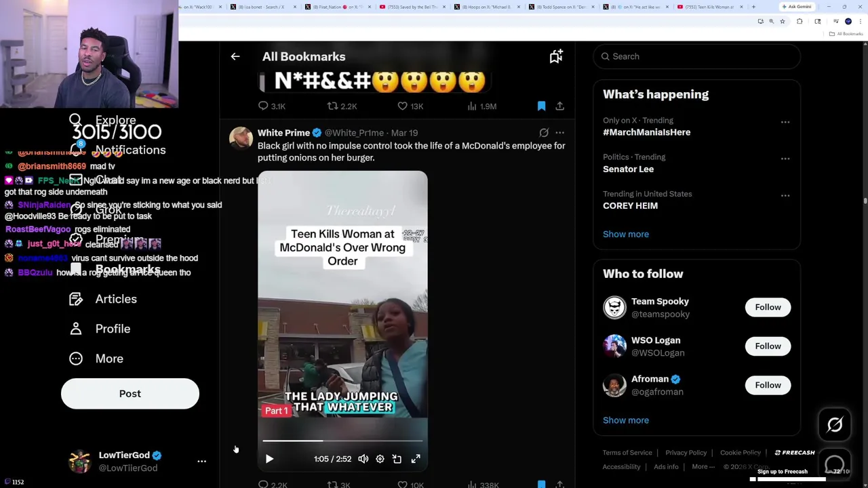Expand the More footer dropdown

coord(703,467)
